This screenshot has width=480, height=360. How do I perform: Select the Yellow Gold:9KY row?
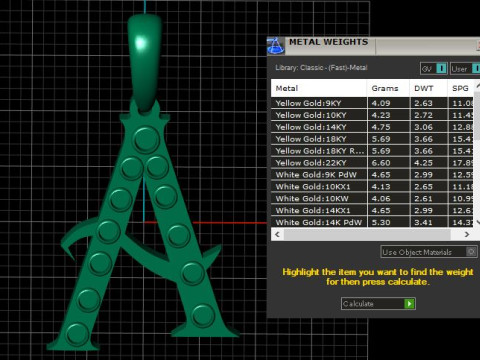click(x=372, y=103)
